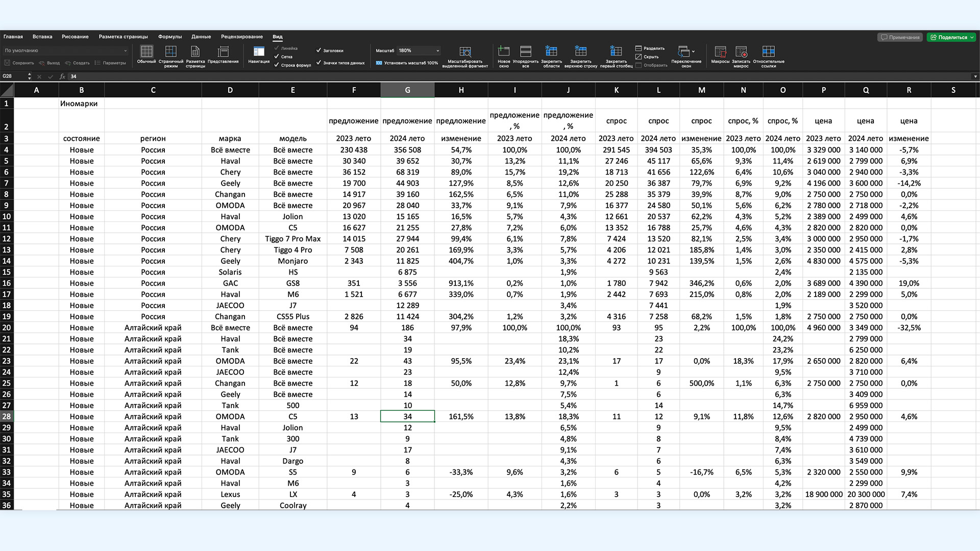
Task: Open sheet view dropdown (По умолчанию)
Action: tap(65, 51)
